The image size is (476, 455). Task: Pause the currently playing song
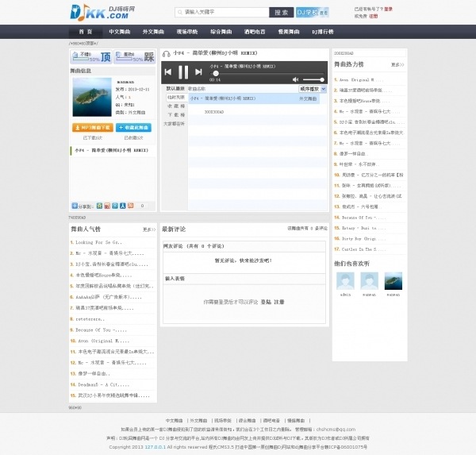point(183,72)
